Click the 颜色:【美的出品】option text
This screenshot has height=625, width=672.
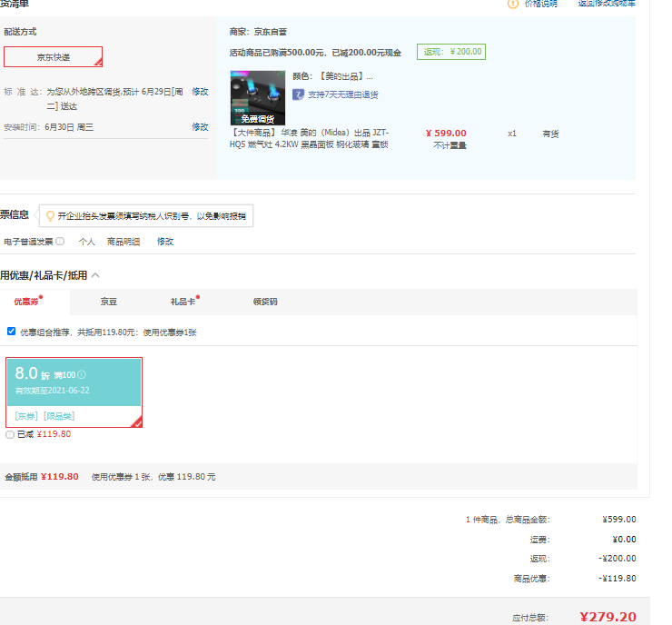[x=332, y=76]
